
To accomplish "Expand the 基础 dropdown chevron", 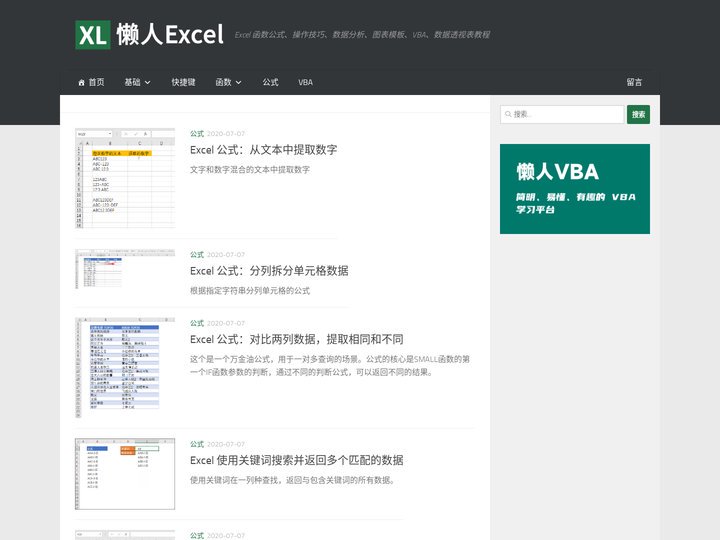I will click(148, 83).
